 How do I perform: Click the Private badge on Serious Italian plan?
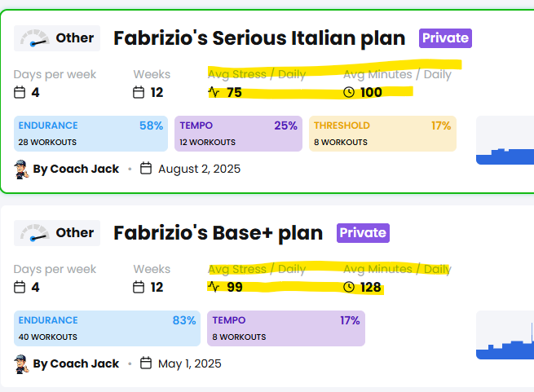pos(445,38)
